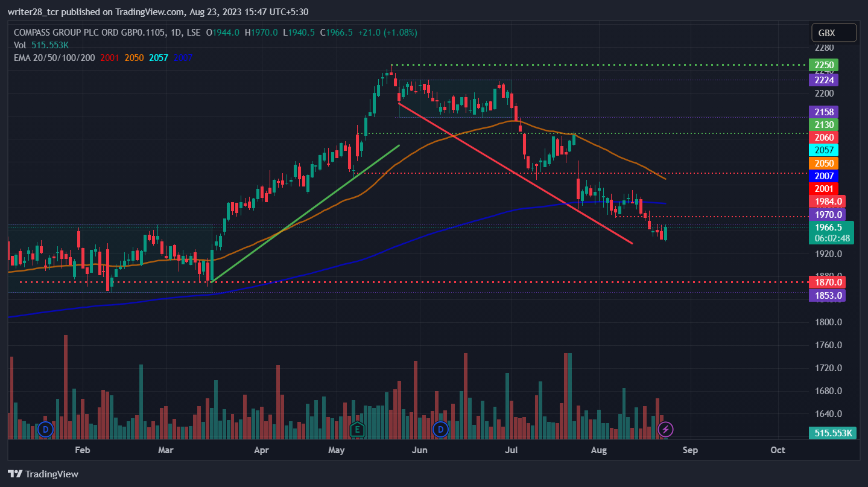Click the earnings E marker in May
This screenshot has width=868, height=487.
(x=357, y=430)
